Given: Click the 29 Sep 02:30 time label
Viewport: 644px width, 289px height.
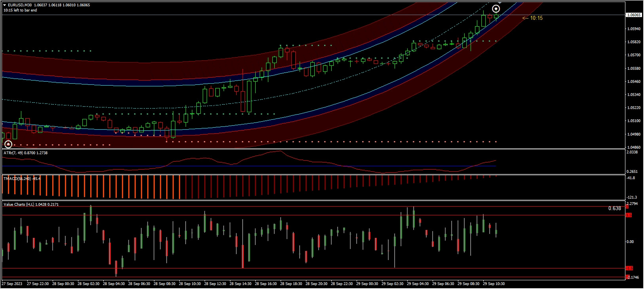Looking at the screenshot, I should click(393, 284).
